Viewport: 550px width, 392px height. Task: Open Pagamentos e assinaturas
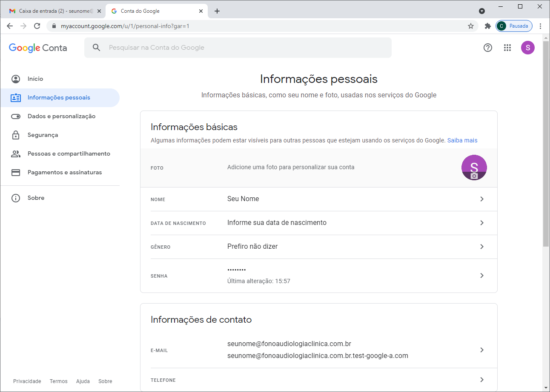pos(60,172)
